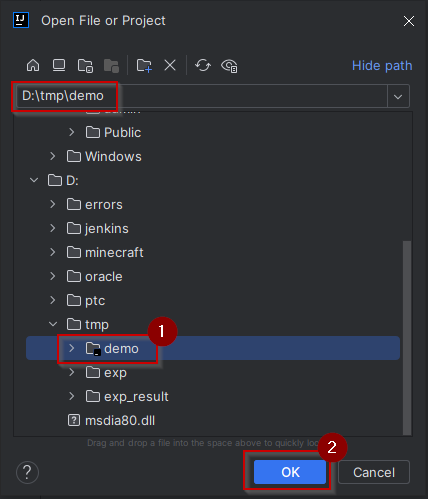Dismiss dialog with Cancel button
Screen dimensions: 428x499
(x=374, y=472)
